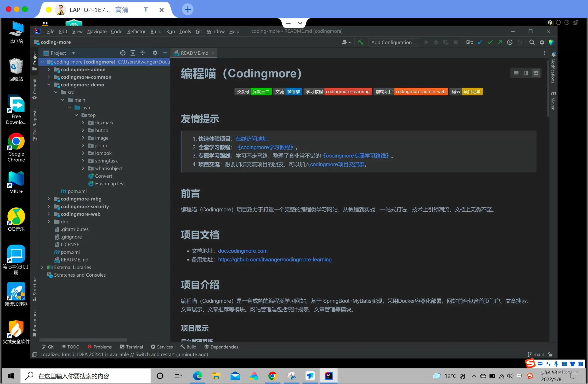
Task: Open Notifications bell tool window
Action: 554,67
